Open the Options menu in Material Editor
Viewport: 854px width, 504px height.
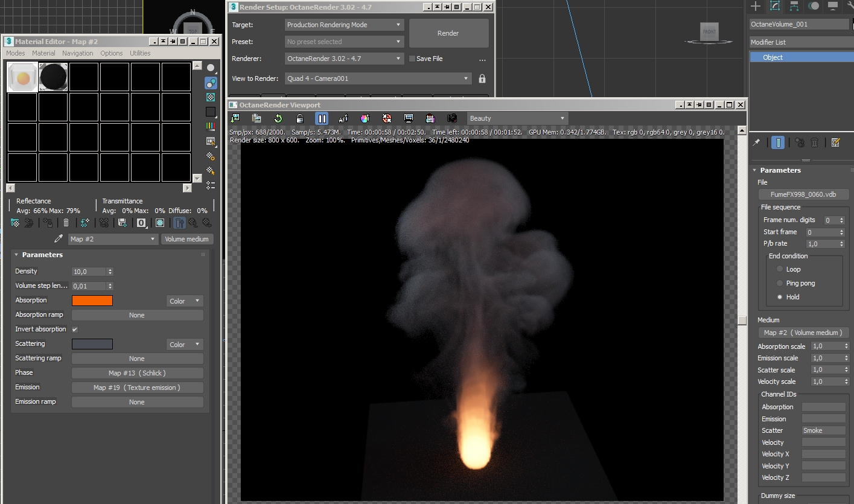[112, 53]
